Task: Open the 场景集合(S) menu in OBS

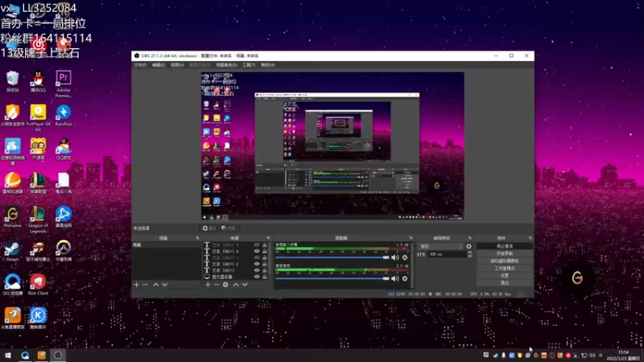Action: coord(226,65)
